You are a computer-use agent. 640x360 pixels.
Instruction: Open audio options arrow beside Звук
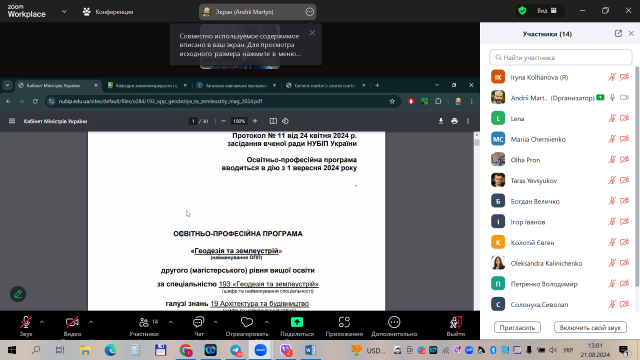point(42,322)
